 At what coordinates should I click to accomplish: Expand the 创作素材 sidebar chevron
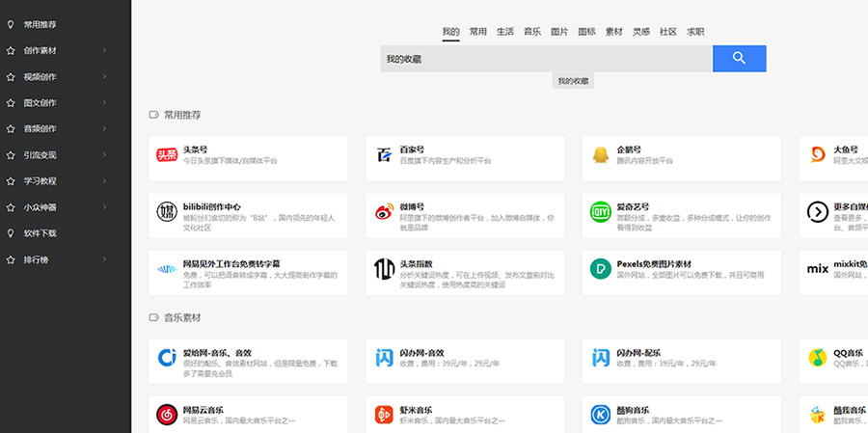click(104, 50)
